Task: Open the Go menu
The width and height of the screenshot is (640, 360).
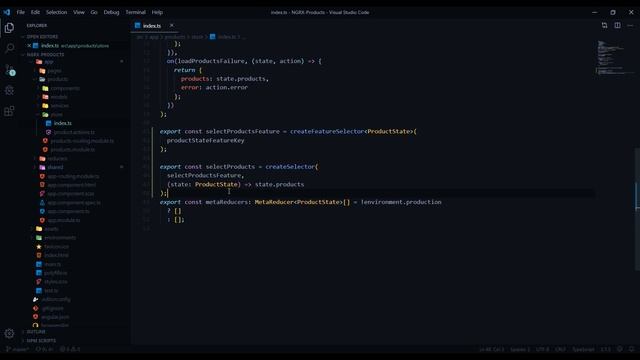Action: [94, 12]
